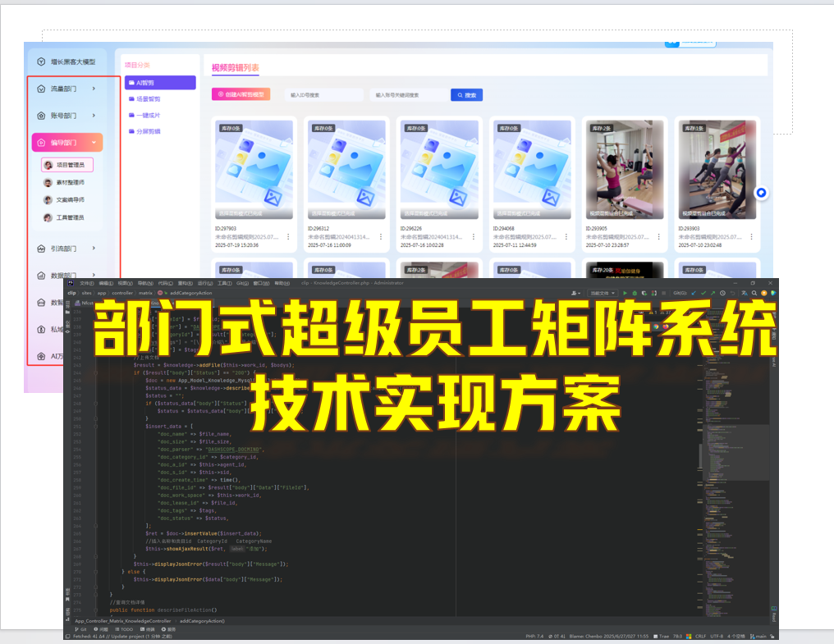Screen dimensions: 834x644
Task: Select 素材整理师 sub-item
Action: point(64,182)
